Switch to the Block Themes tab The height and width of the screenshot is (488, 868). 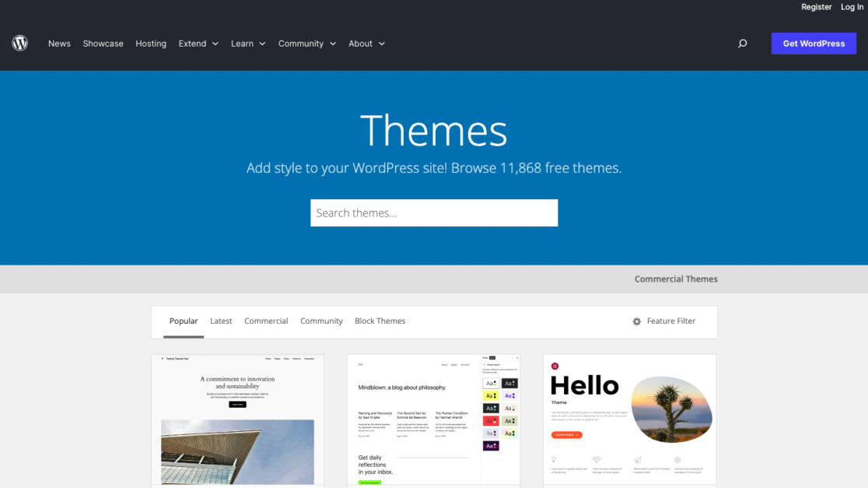(380, 321)
